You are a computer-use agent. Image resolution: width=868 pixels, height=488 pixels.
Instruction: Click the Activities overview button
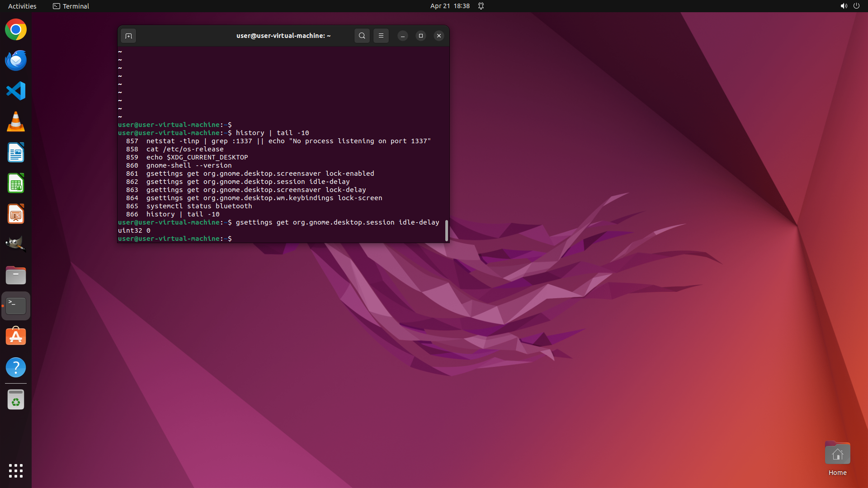click(22, 6)
